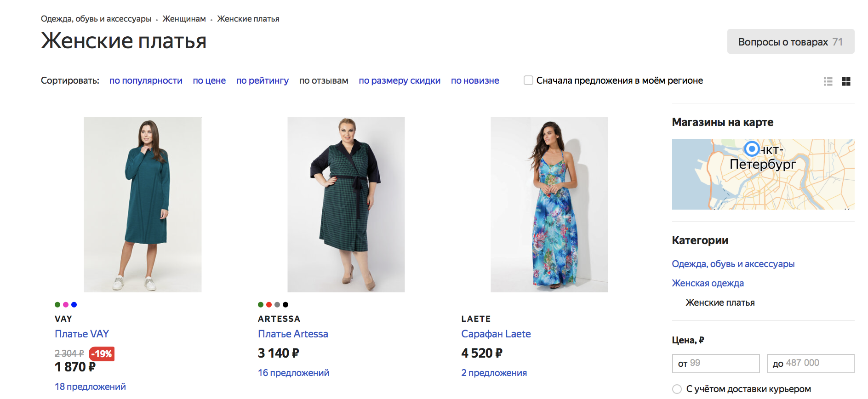
Task: Switch to list view layout icon
Action: click(828, 81)
